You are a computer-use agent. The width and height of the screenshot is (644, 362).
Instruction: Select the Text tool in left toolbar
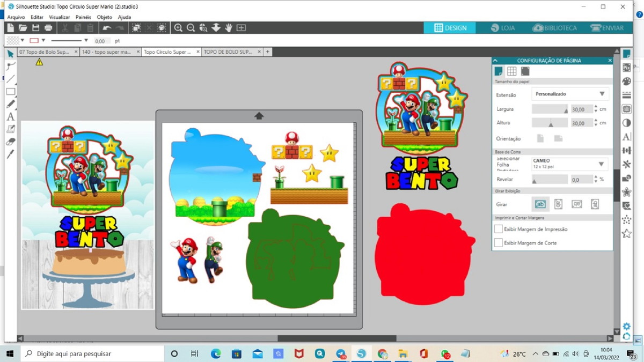click(x=10, y=116)
